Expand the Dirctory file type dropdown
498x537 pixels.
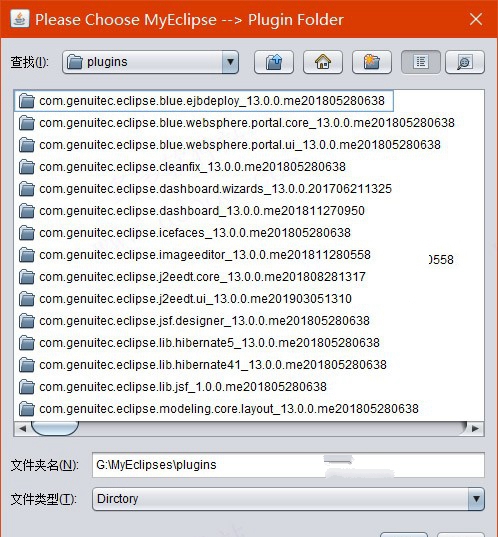(288, 499)
